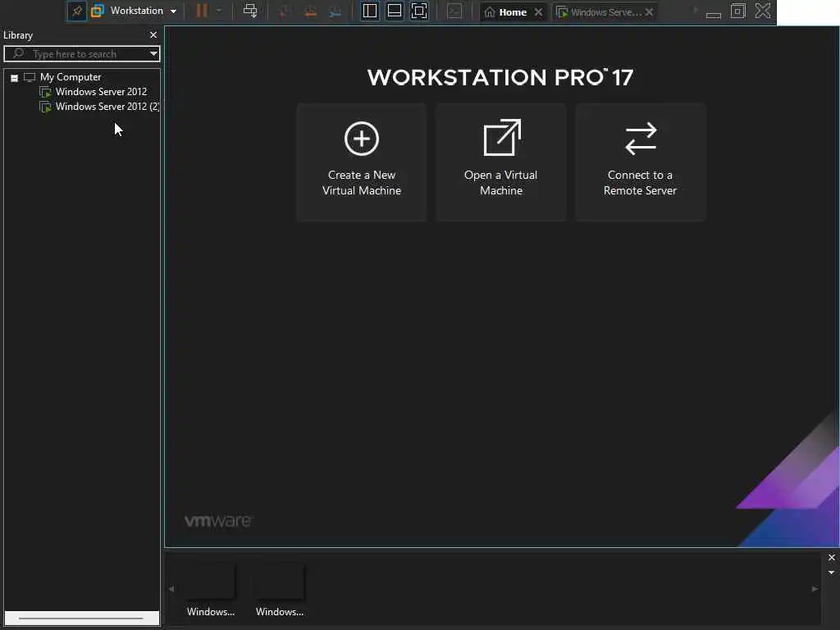Toggle the library sidebar view icon

click(x=370, y=11)
